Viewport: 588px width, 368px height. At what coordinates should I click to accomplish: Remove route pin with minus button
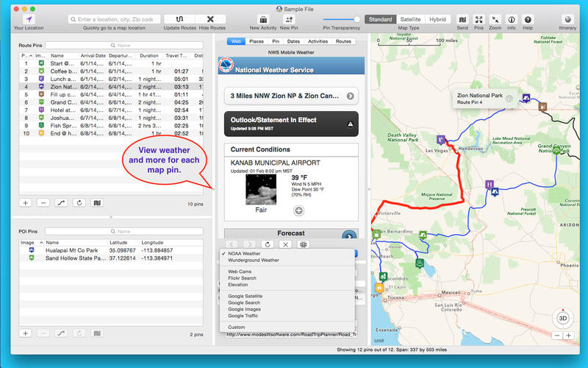click(43, 203)
